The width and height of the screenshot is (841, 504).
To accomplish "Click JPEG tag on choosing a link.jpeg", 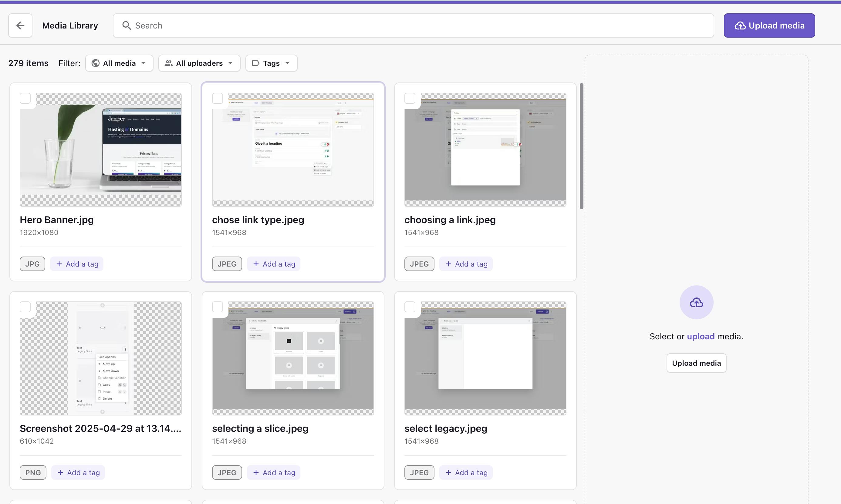I will (419, 264).
